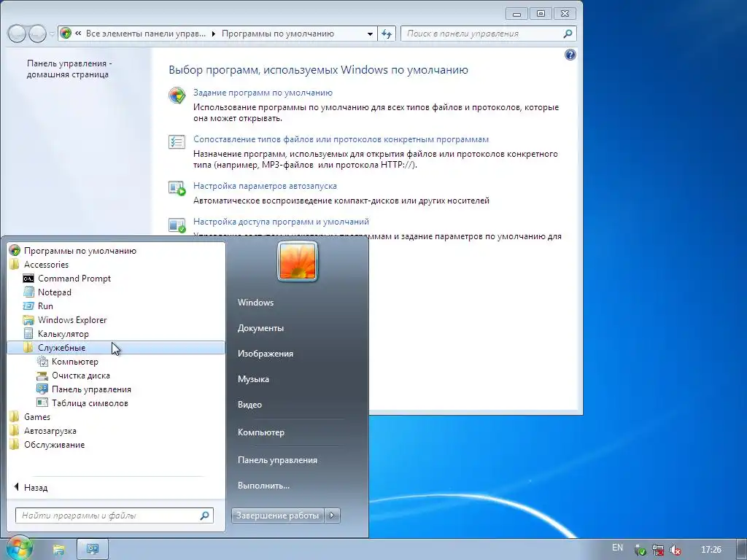Click Выполнить... in the Start menu
Screen dimensions: 747x560
click(263, 486)
